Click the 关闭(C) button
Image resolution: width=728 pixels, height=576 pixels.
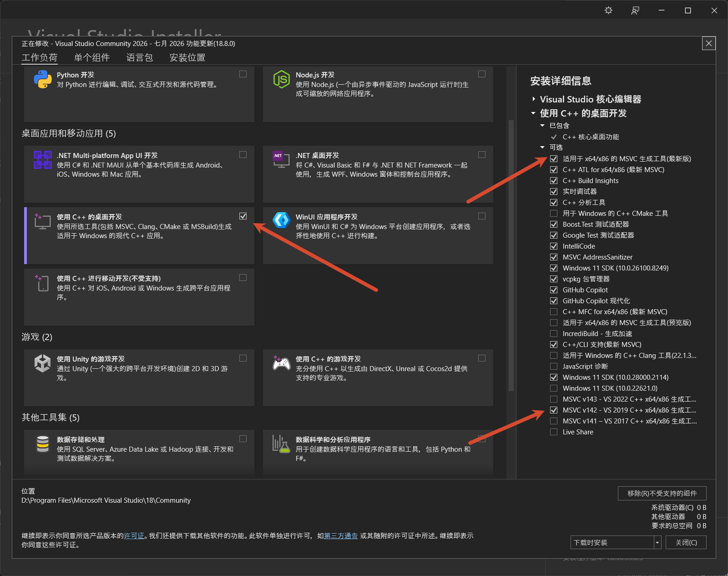click(x=686, y=542)
